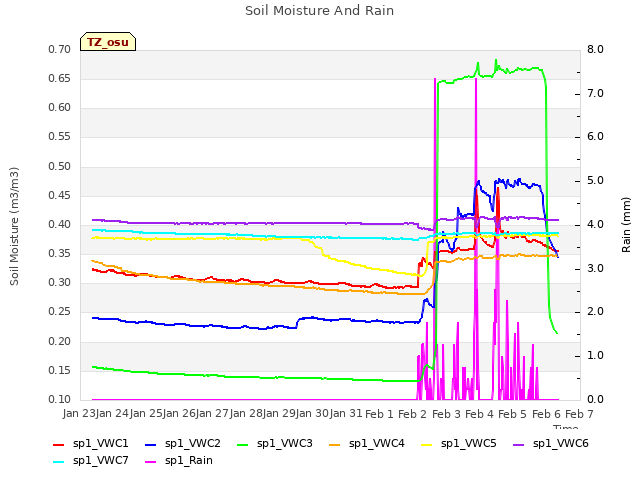This screenshot has height=480, width=640.
Task: Click the green sp1_VWC3 legend color marker
Action: coord(243,445)
